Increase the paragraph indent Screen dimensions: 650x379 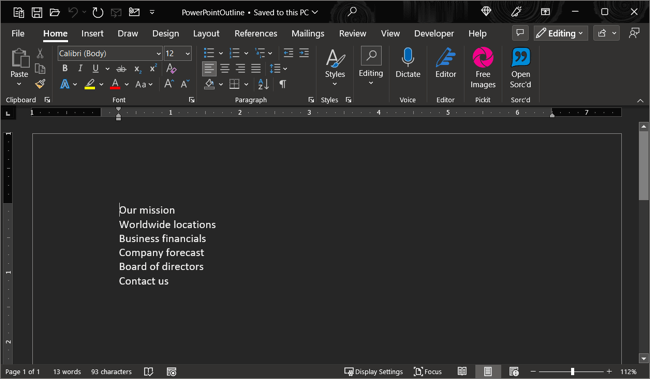[304, 53]
